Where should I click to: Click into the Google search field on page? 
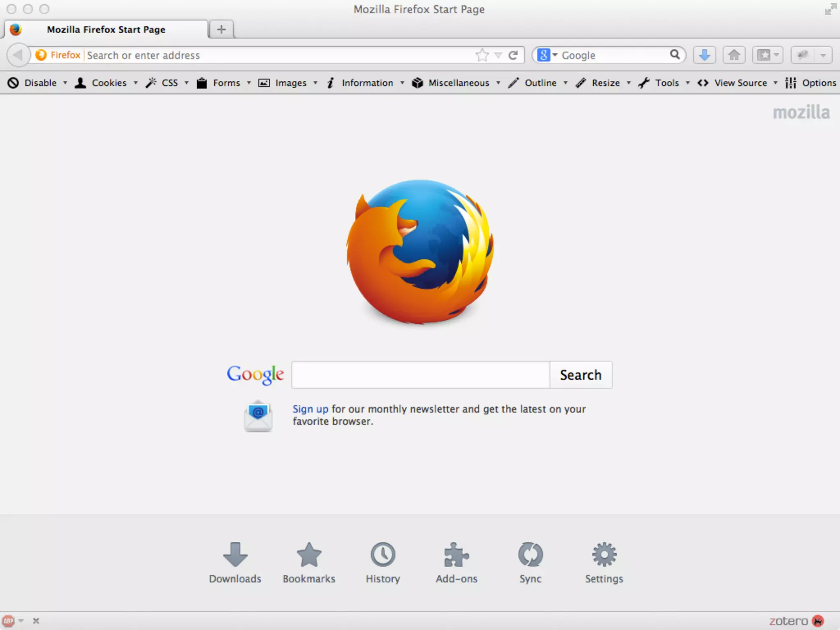click(420, 375)
